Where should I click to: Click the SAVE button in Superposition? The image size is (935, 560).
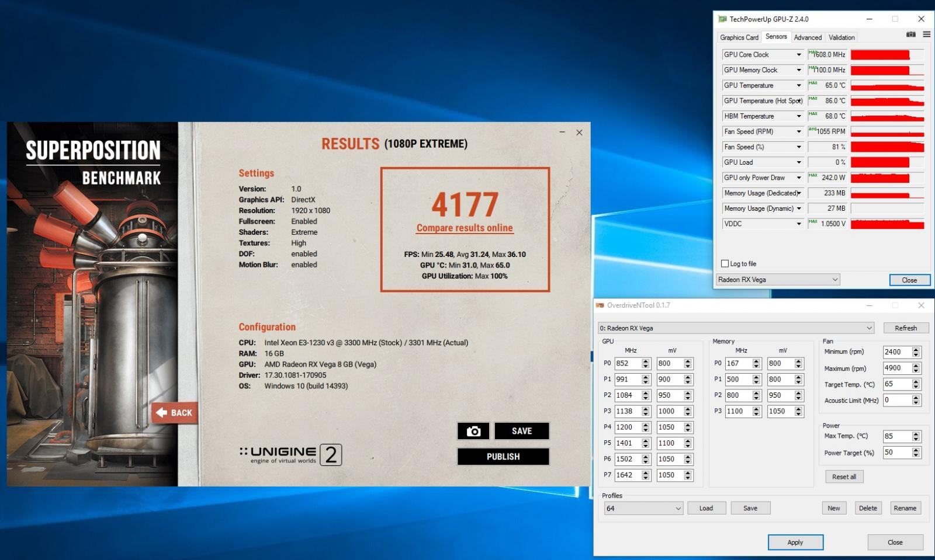(x=522, y=431)
